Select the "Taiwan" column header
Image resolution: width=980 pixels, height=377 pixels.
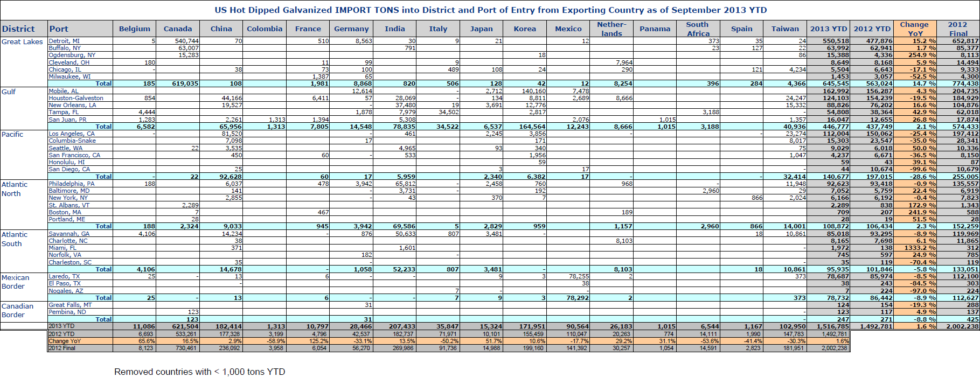(x=785, y=29)
